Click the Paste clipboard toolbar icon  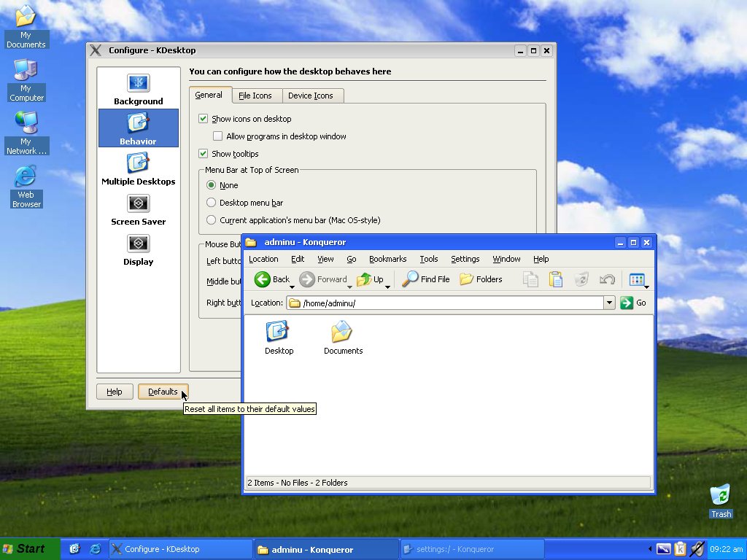(x=556, y=279)
